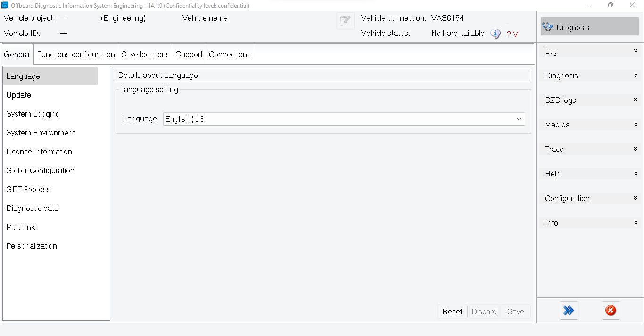Click the red X cancel icon
Viewport: 644px width, 336px height.
[x=611, y=311]
